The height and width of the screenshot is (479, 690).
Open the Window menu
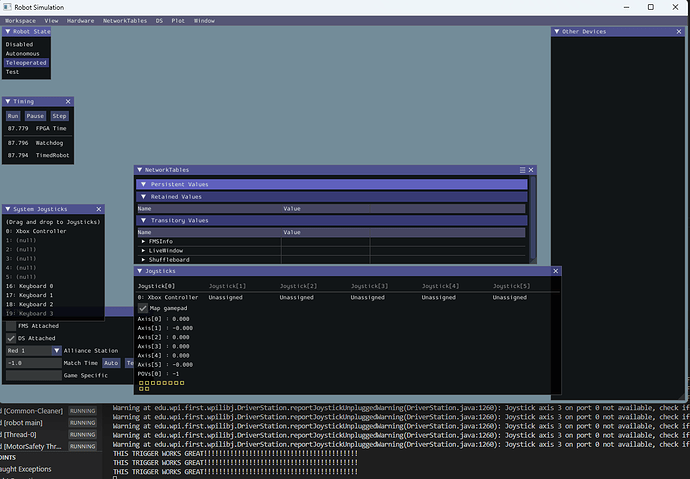coord(204,21)
